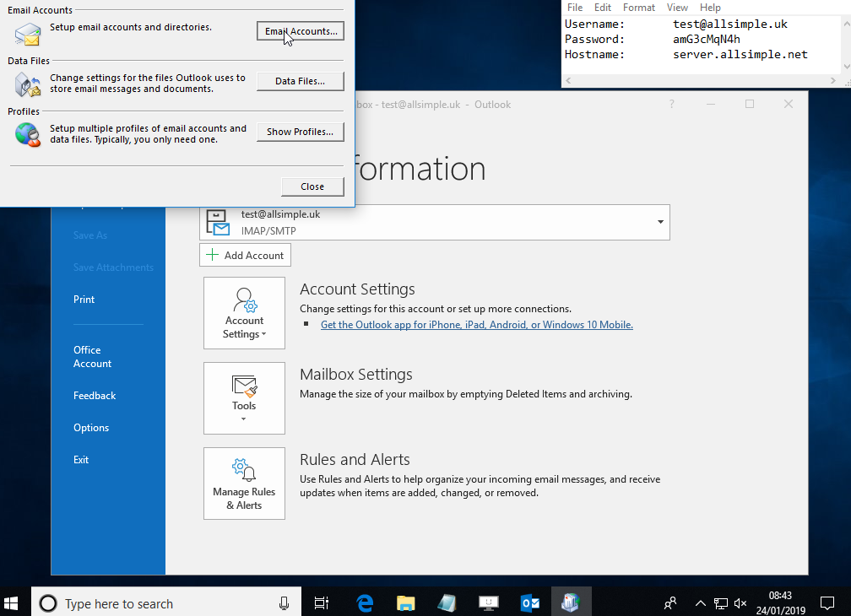Open File Explorer from the taskbar

pos(406,602)
